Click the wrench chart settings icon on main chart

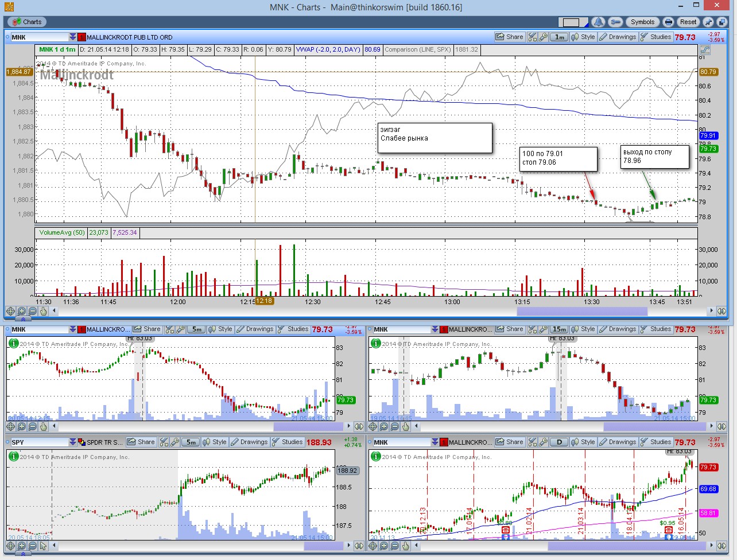click(x=542, y=37)
